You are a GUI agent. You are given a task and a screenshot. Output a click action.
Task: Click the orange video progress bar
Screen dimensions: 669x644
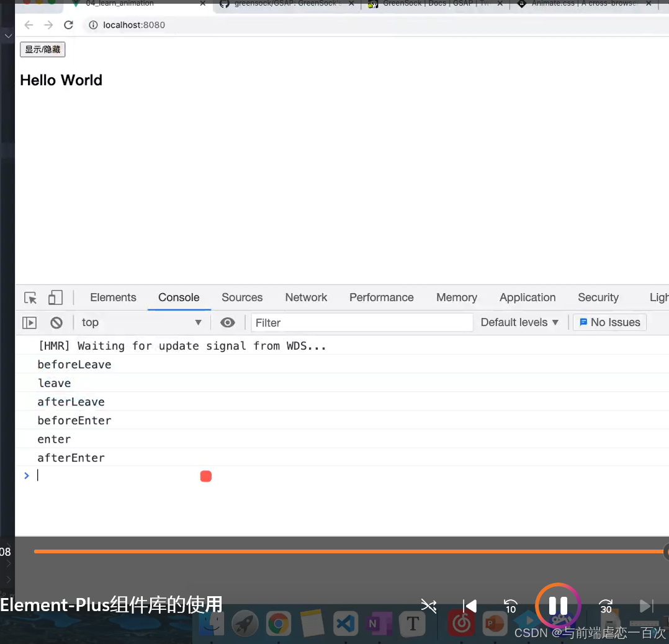coord(349,551)
